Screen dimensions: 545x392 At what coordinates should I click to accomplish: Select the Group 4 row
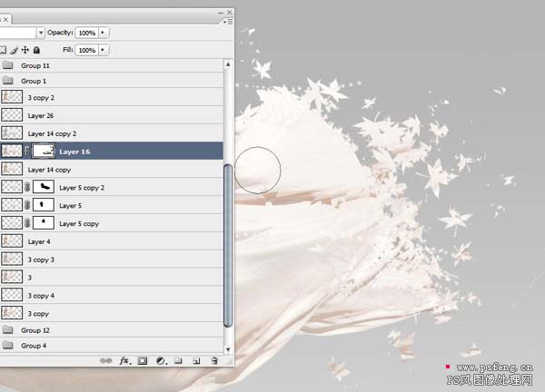111,345
